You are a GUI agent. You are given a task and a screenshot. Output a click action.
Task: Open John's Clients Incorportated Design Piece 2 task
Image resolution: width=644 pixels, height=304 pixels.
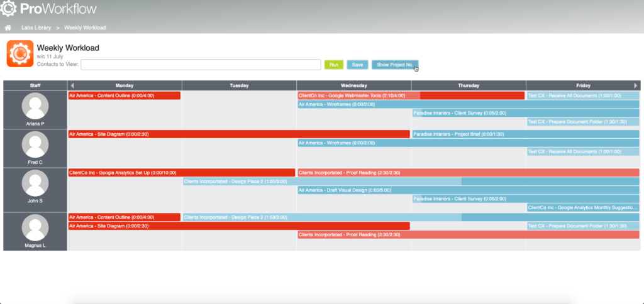pyautogui.click(x=411, y=182)
